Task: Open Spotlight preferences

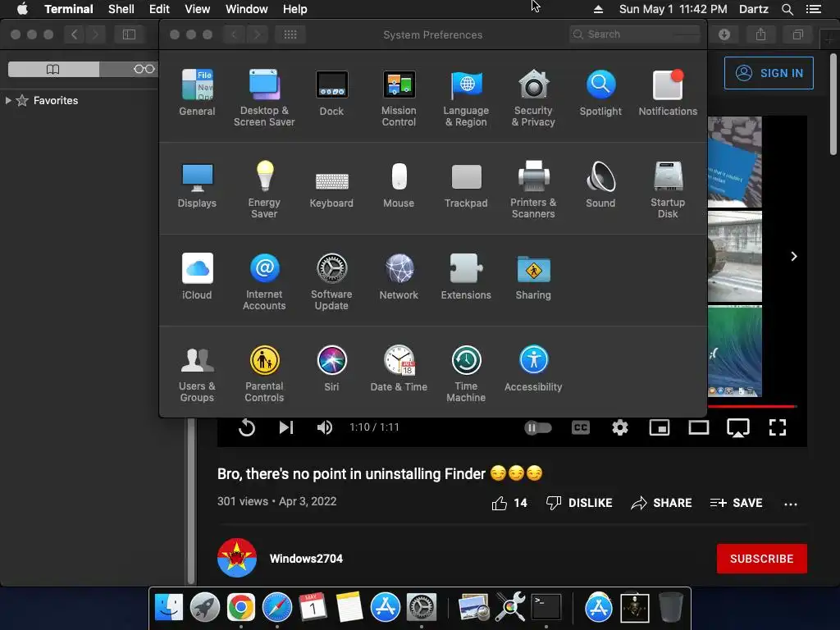Action: (x=600, y=93)
